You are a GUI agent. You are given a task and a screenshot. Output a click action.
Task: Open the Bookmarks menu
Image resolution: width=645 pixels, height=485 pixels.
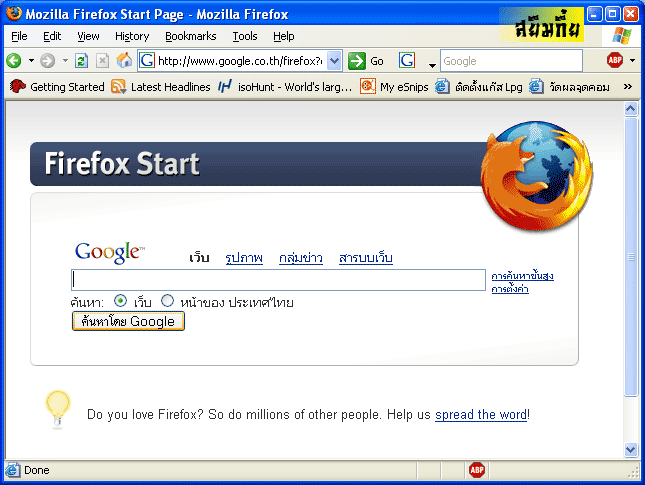(x=190, y=36)
